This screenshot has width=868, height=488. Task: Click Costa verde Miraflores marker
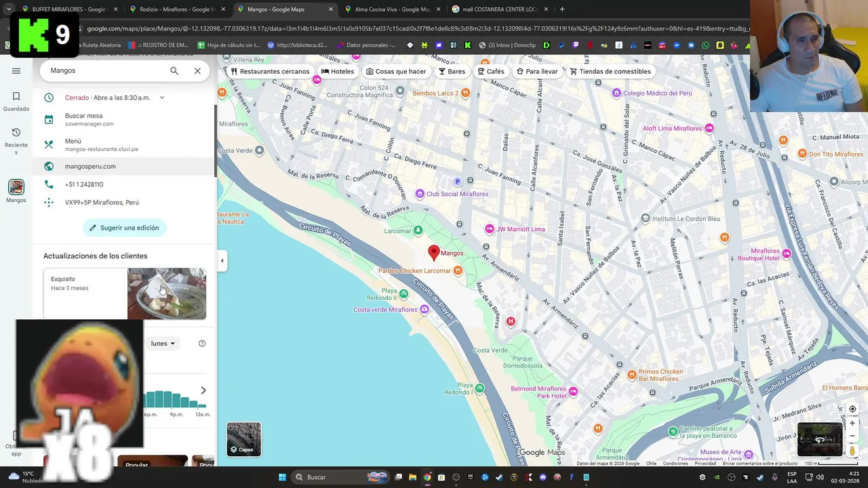pyautogui.click(x=425, y=310)
